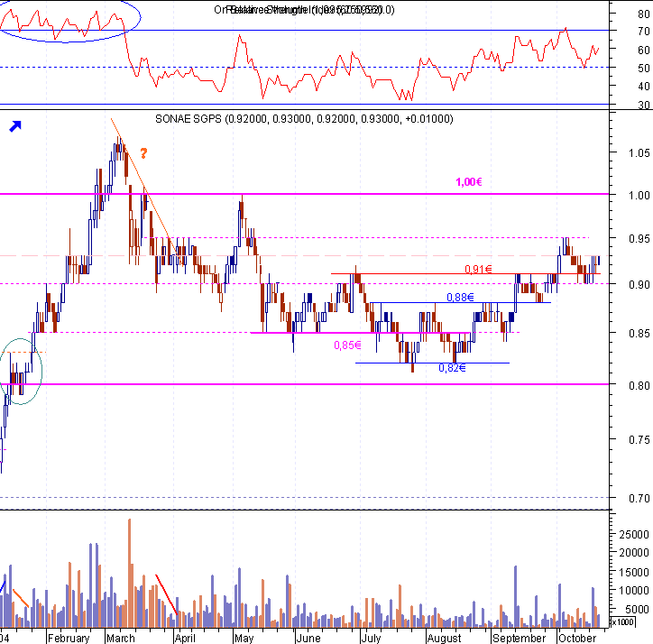Click the August label on the time axis
Viewport: 653px width, 644px height.
click(x=444, y=639)
